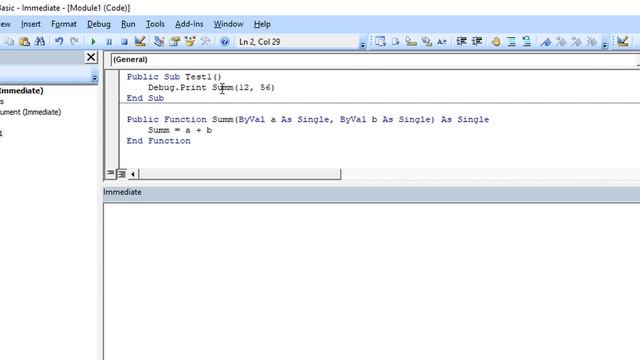Click the 'End Function' code line

tap(158, 140)
